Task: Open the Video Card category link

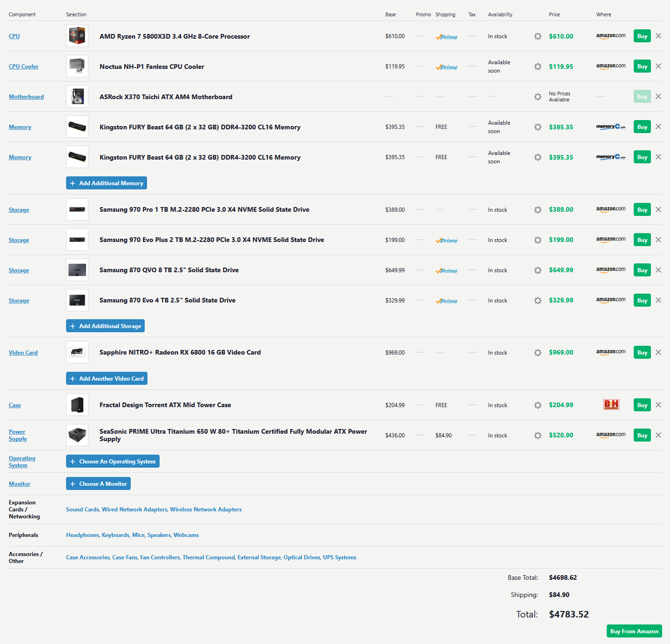Action: click(x=23, y=353)
